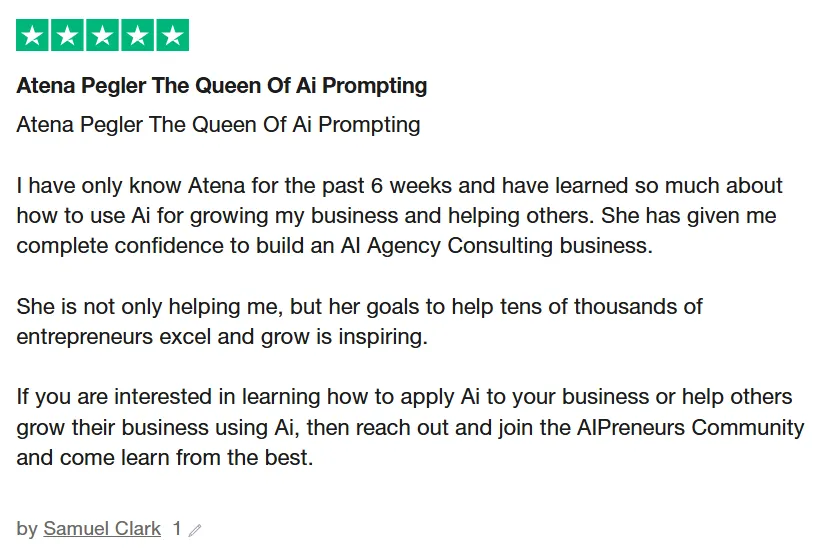Click the review count number after Samuel Clark
Image resolution: width=830 pixels, height=549 pixels.
click(177, 529)
